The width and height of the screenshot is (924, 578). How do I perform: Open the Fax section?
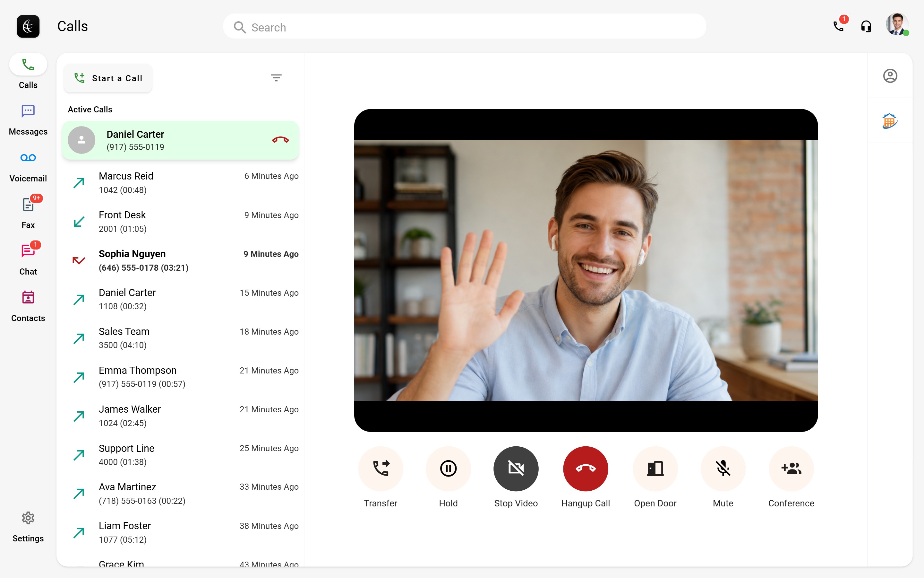click(x=28, y=213)
